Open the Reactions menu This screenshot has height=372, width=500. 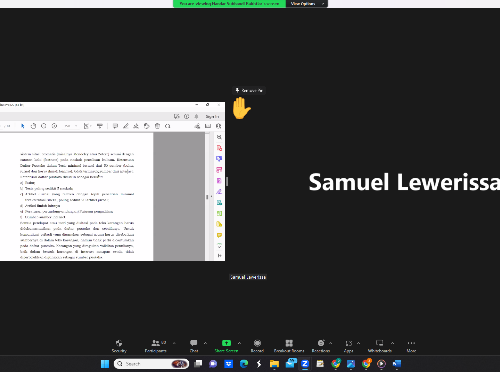click(321, 346)
